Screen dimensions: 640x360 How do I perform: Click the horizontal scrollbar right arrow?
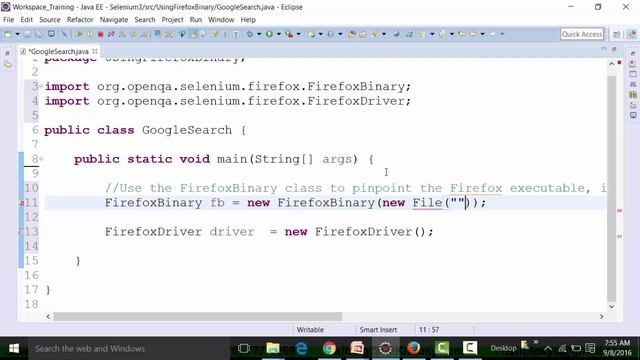pyautogui.click(x=601, y=316)
